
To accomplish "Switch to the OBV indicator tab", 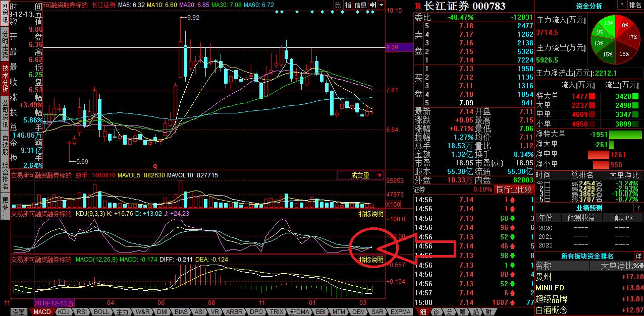I will tap(359, 312).
